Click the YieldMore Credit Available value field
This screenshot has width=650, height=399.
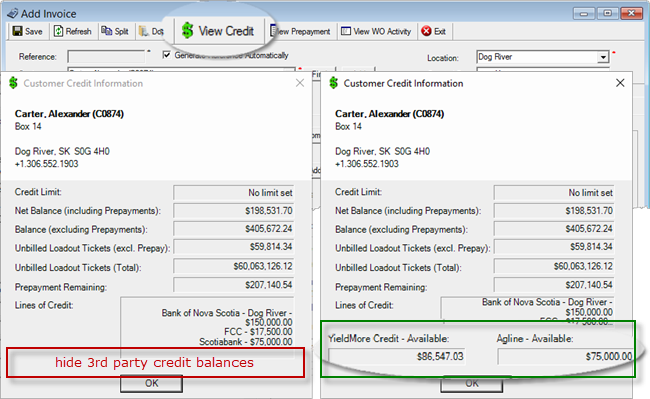tap(397, 356)
